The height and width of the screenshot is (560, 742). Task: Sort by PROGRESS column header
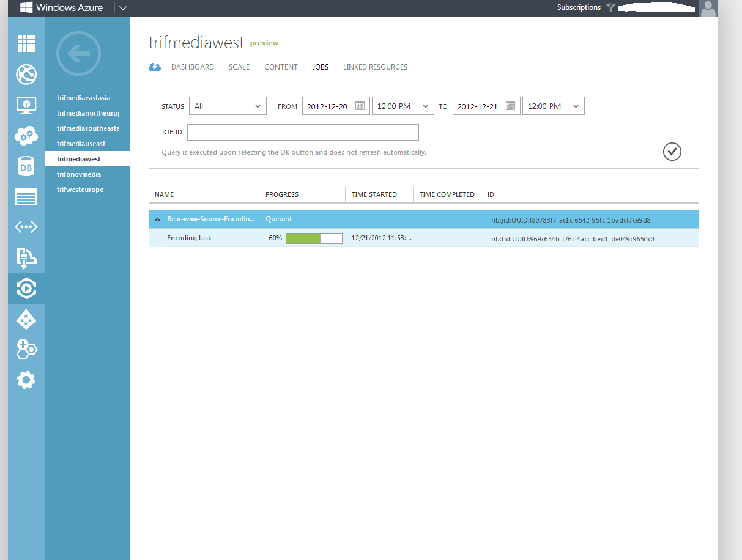[x=282, y=194]
